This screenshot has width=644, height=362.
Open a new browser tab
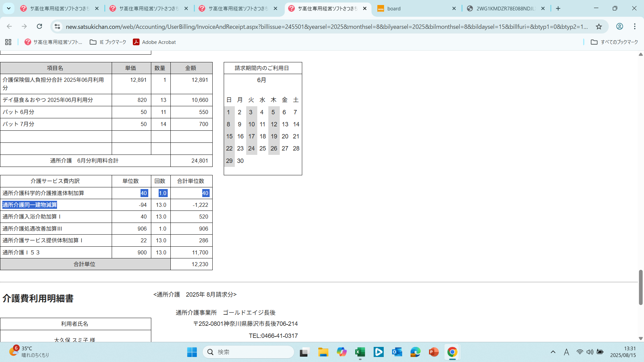[558, 8]
